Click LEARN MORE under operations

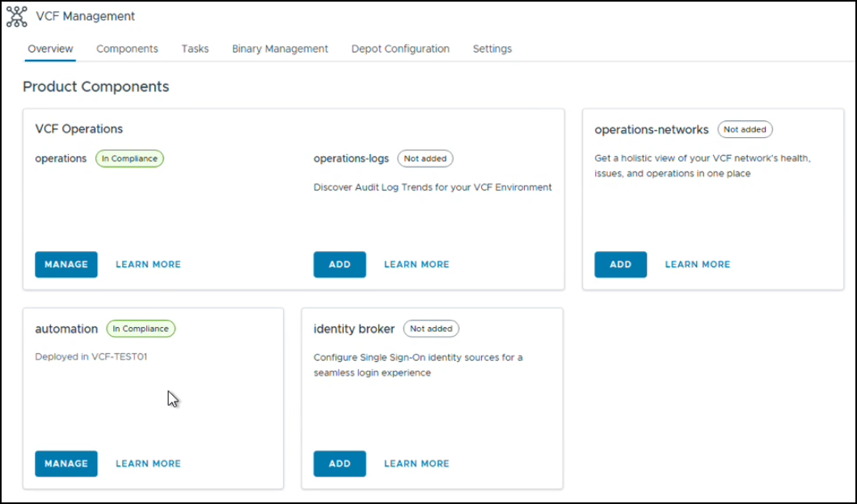pyautogui.click(x=148, y=264)
